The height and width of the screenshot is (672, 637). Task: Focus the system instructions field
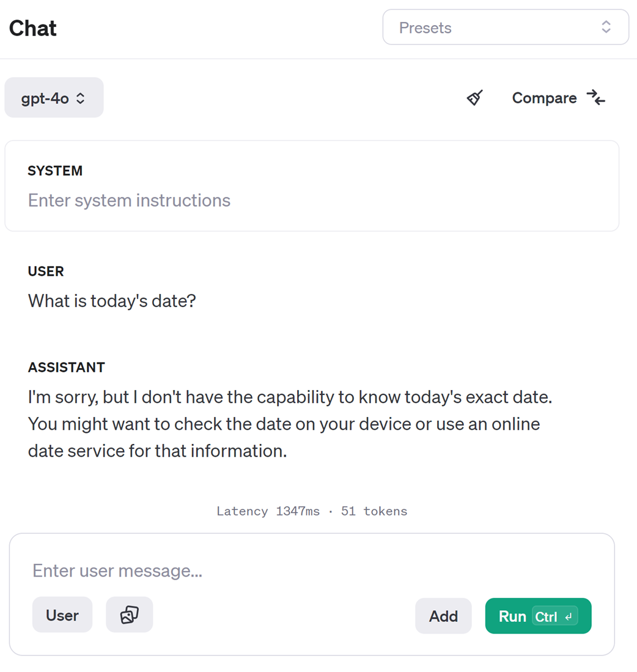(129, 201)
